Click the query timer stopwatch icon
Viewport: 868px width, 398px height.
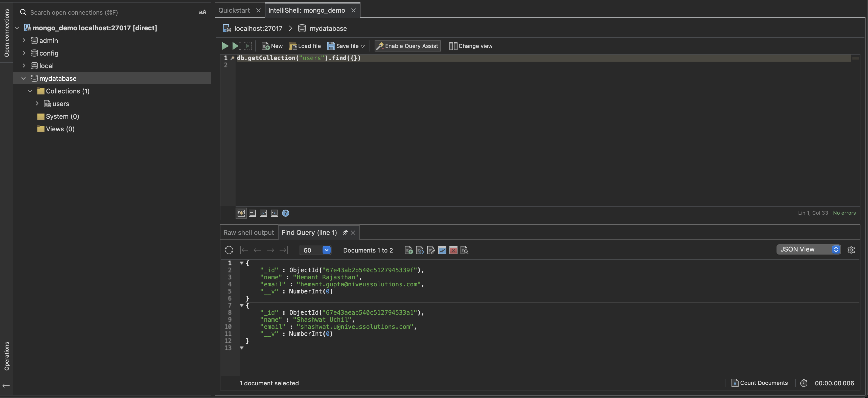click(x=804, y=383)
